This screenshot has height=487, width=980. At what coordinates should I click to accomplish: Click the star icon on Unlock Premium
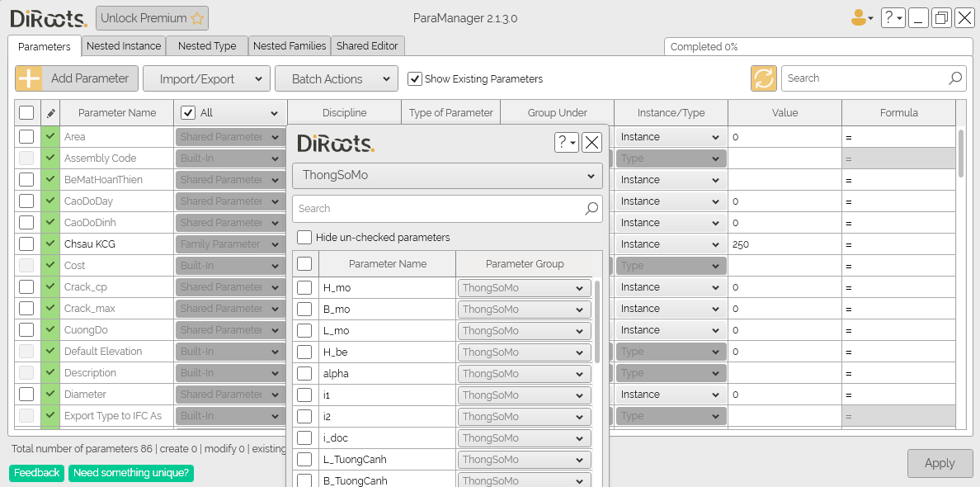197,18
